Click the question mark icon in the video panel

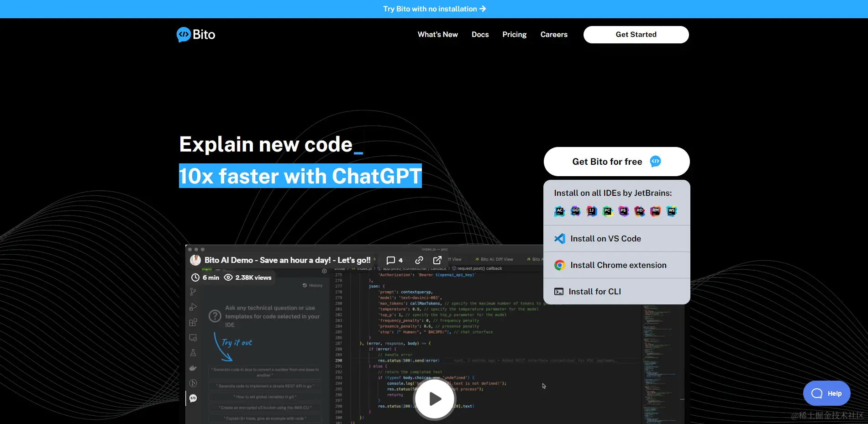pos(215,316)
